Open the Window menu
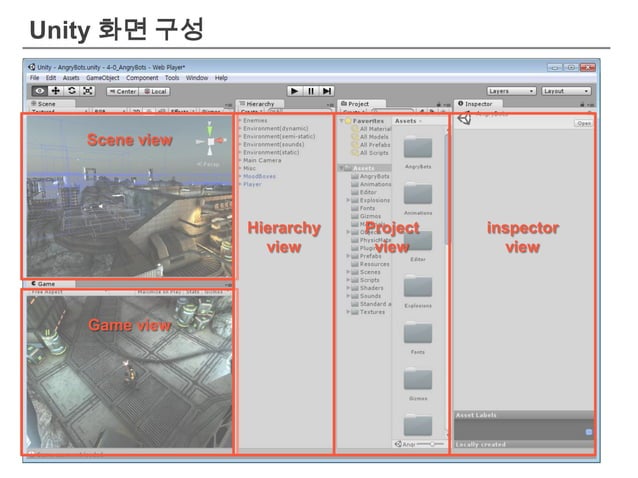This screenshot has height=478, width=638. [197, 78]
